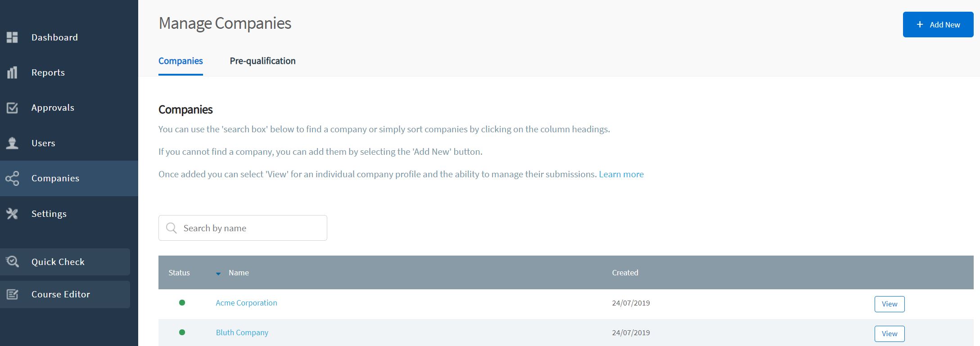Click the Name column sort arrow
Screen dimensions: 980x346
tap(218, 274)
